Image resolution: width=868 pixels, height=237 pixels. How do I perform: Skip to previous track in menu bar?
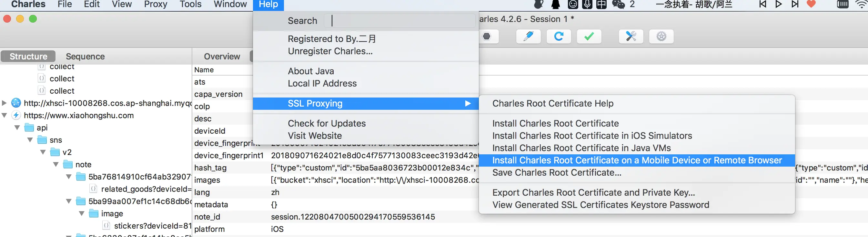point(762,4)
